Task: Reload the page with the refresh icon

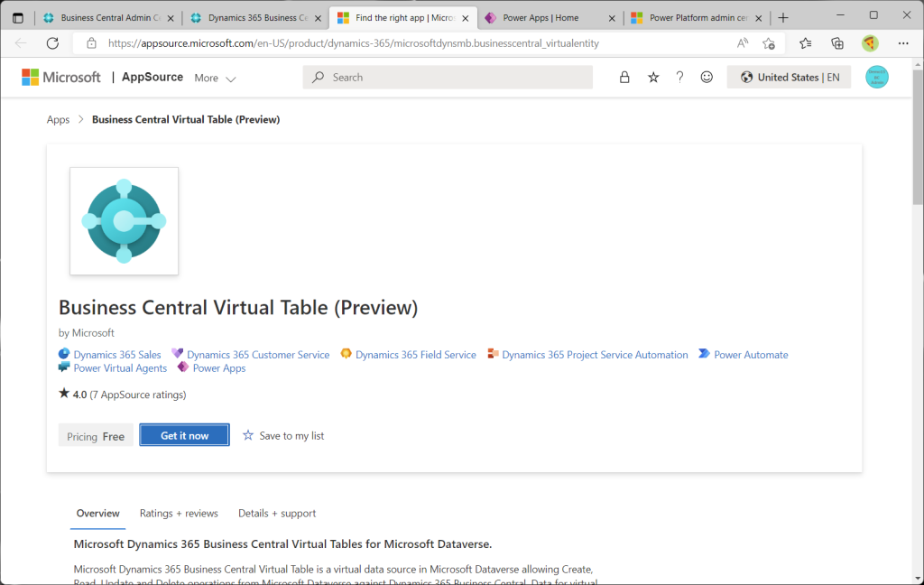Action: click(x=52, y=43)
